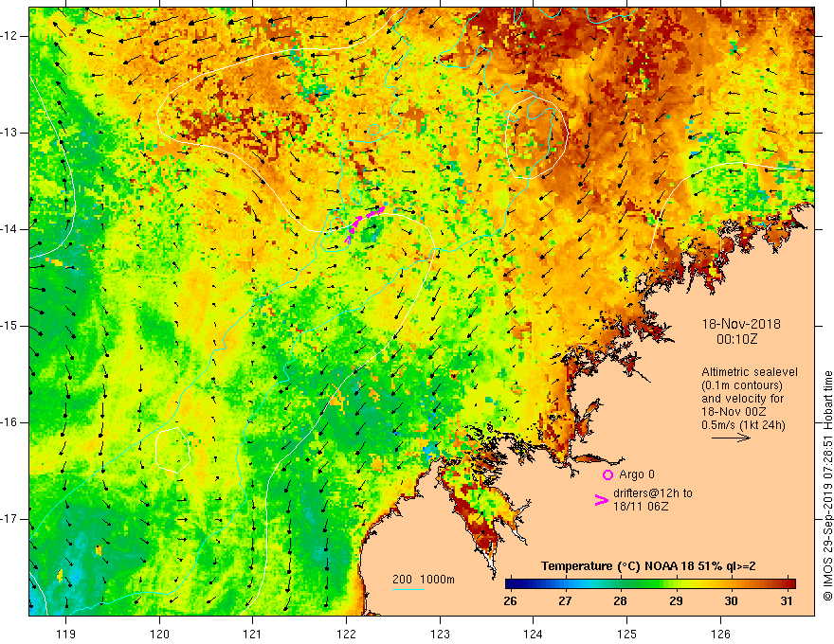Click the latitude axis label -14
834x644 pixels.
(10, 229)
